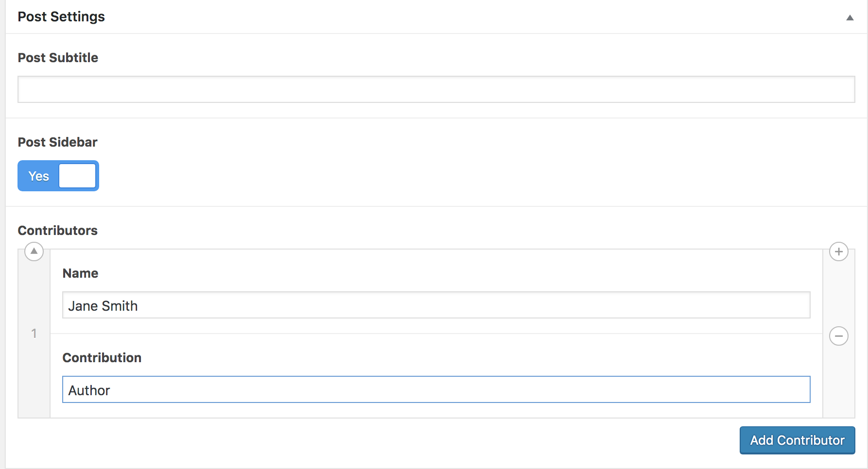Grab the row number 1 handle
The width and height of the screenshot is (868, 469).
click(34, 334)
